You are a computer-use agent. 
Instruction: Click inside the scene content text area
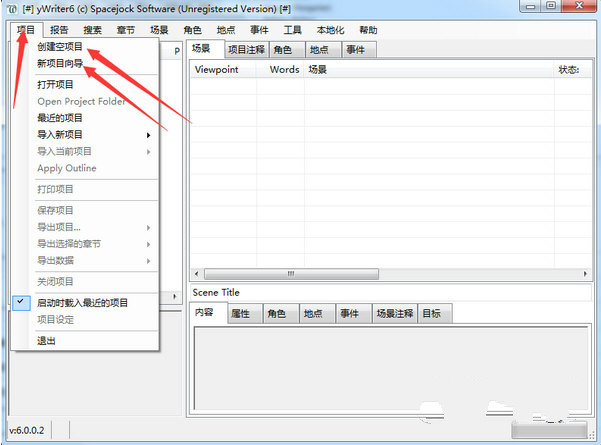tap(391, 368)
